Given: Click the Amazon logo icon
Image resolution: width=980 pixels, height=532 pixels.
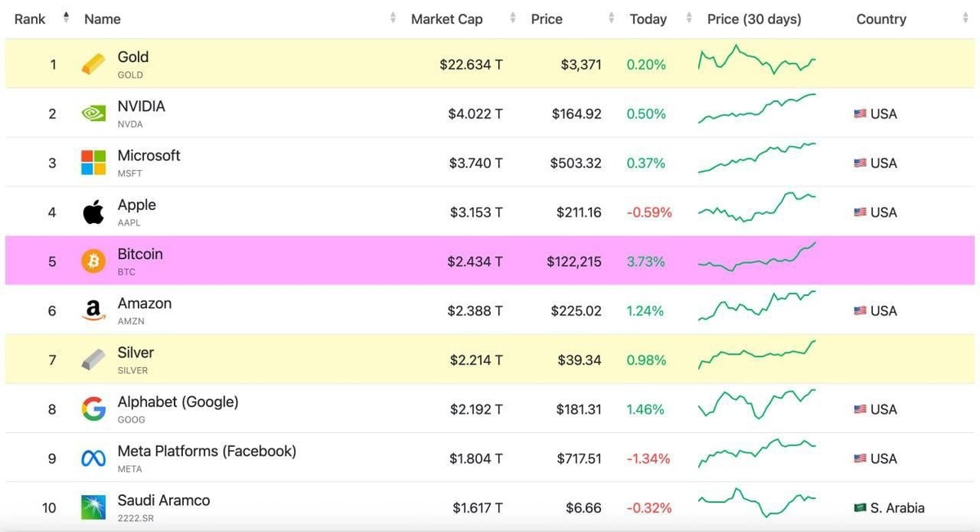Looking at the screenshot, I should point(93,311).
